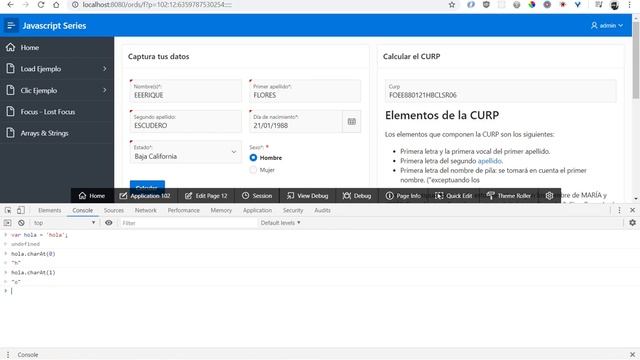Expand the Clic Ejemplo submenu chevron
The height and width of the screenshot is (360, 640).
(104, 90)
